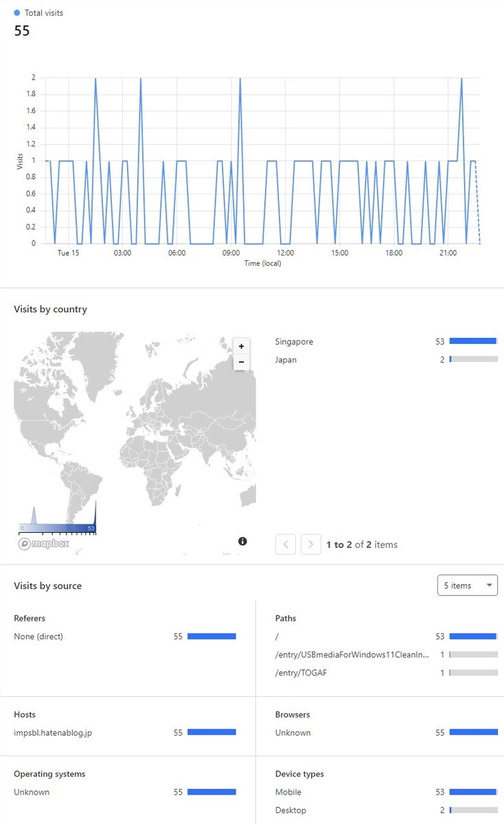Open the 5 items dropdown
Image resolution: width=504 pixels, height=824 pixels.
pyautogui.click(x=468, y=586)
